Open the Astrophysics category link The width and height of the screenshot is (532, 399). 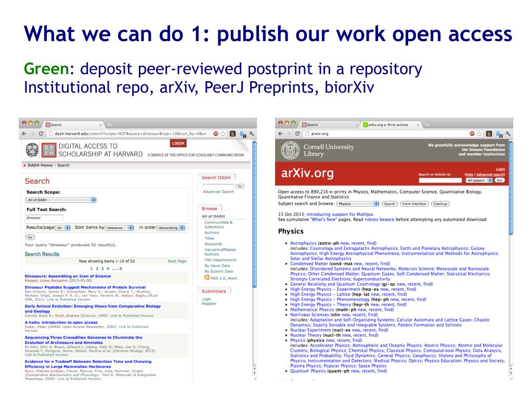303,243
